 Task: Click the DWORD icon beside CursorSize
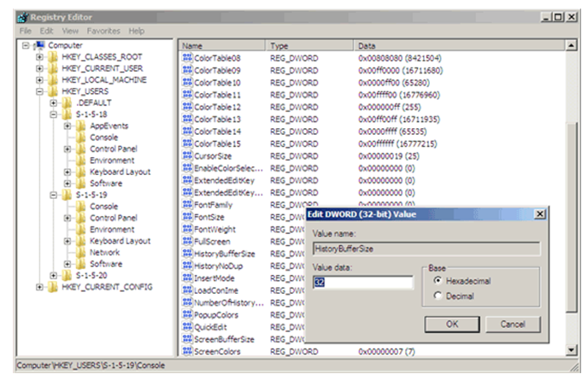(187, 156)
